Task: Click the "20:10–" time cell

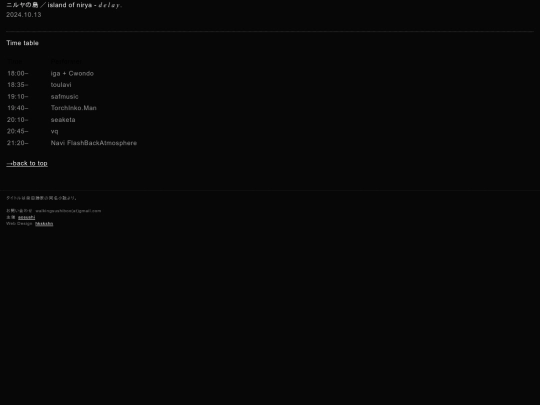Action: pyautogui.click(x=18, y=120)
